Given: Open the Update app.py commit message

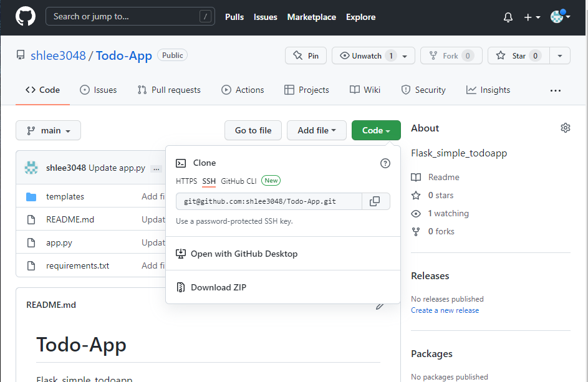Looking at the screenshot, I should point(117,168).
